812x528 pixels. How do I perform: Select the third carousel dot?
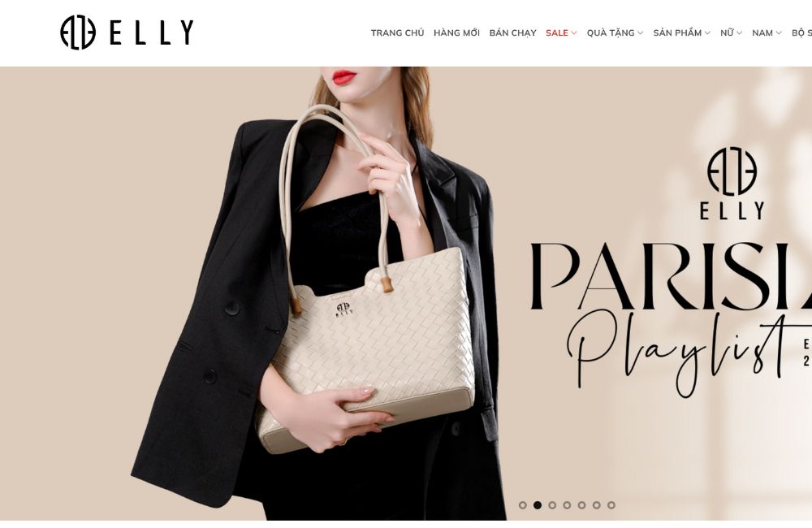[x=552, y=505]
